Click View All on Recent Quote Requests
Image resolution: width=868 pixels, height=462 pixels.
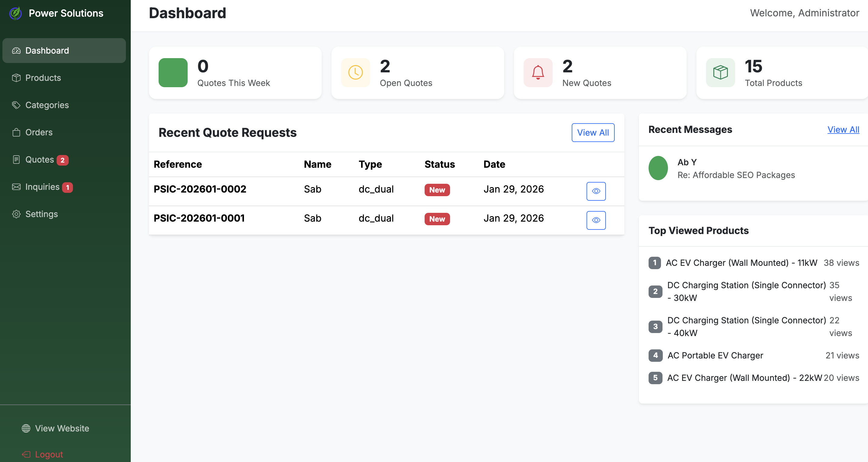(593, 132)
